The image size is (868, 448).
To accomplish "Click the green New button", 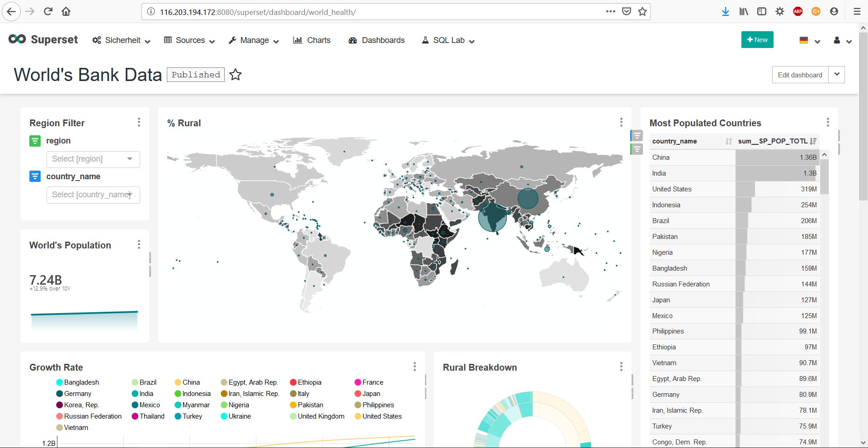I will [x=757, y=40].
